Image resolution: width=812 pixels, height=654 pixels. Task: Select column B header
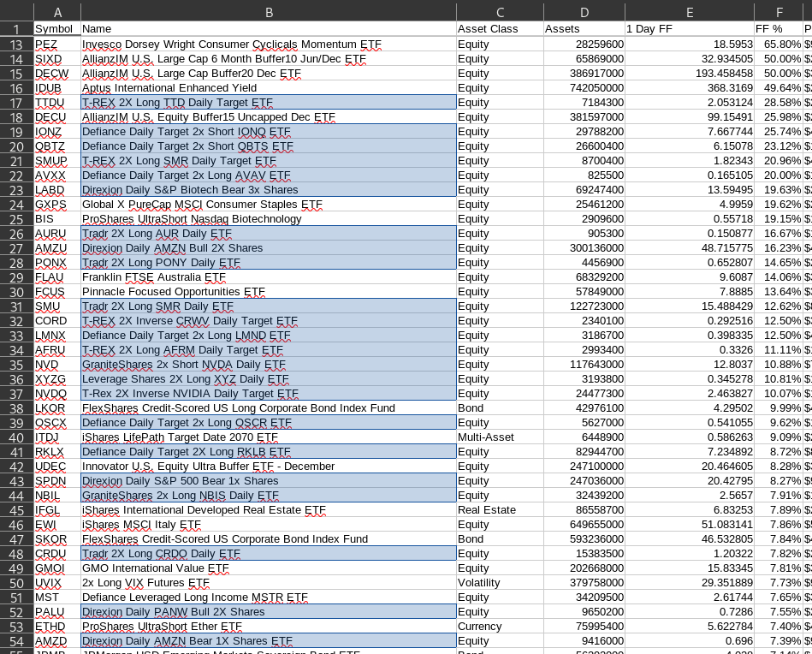269,13
